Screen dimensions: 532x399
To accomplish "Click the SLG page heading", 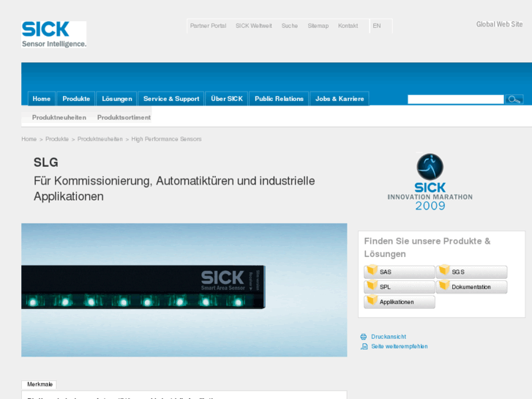I will click(46, 163).
